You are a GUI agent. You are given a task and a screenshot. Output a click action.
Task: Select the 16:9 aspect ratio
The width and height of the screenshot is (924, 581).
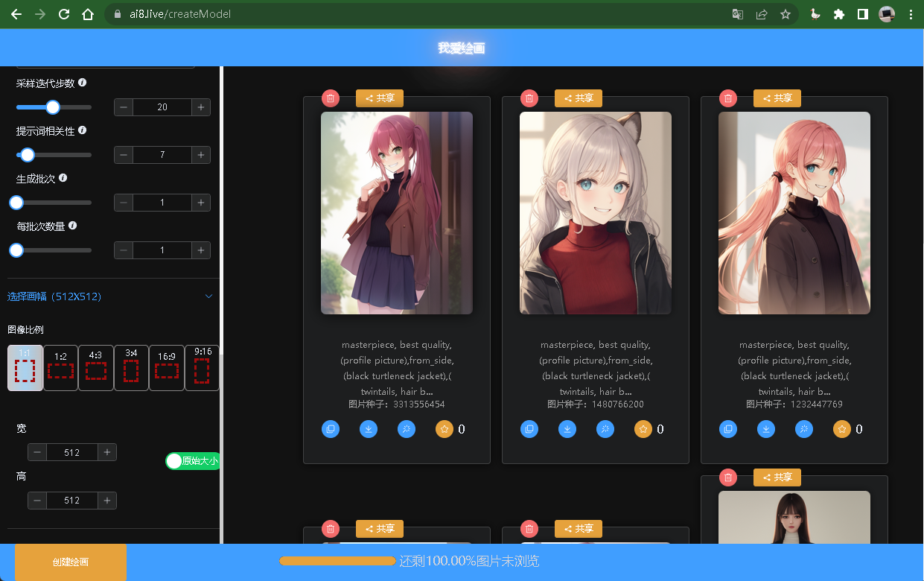coord(167,368)
